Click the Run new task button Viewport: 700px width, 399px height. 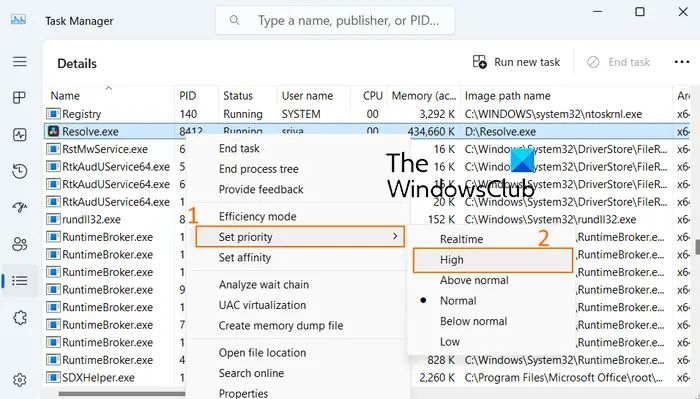click(517, 62)
